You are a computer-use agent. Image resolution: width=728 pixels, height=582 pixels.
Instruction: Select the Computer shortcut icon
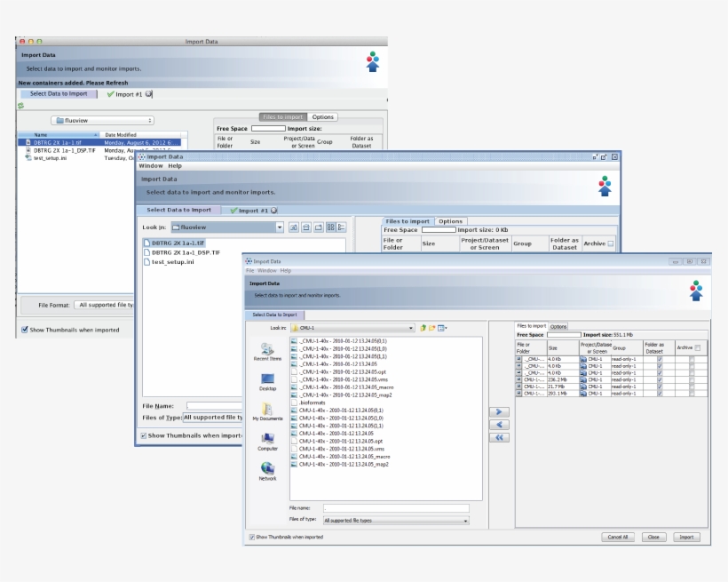click(x=267, y=441)
